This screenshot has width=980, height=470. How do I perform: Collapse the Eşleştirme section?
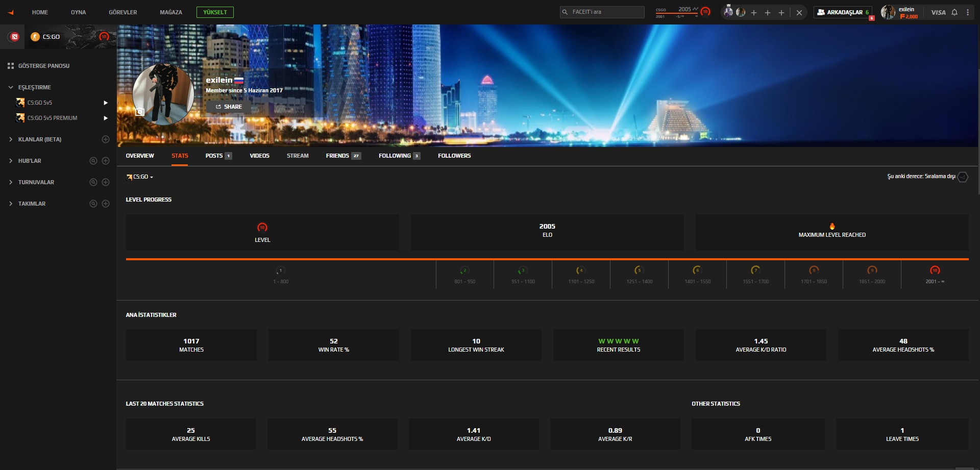pyautogui.click(x=11, y=87)
